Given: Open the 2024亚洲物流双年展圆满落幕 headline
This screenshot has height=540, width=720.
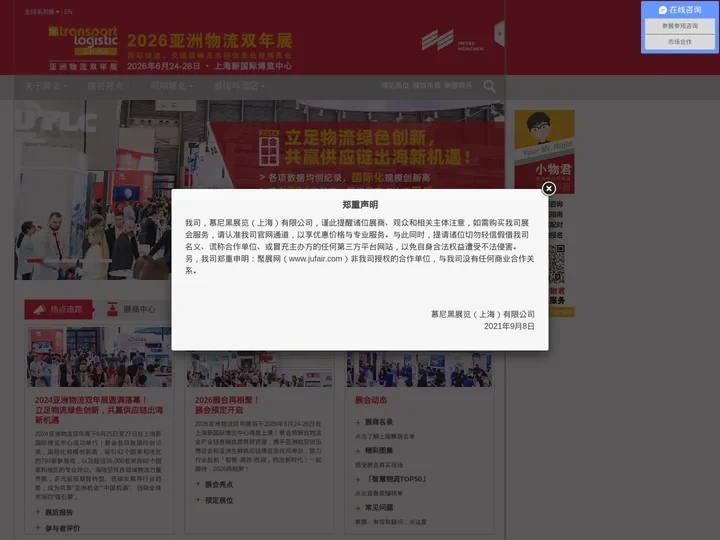Looking at the screenshot, I should (99, 410).
